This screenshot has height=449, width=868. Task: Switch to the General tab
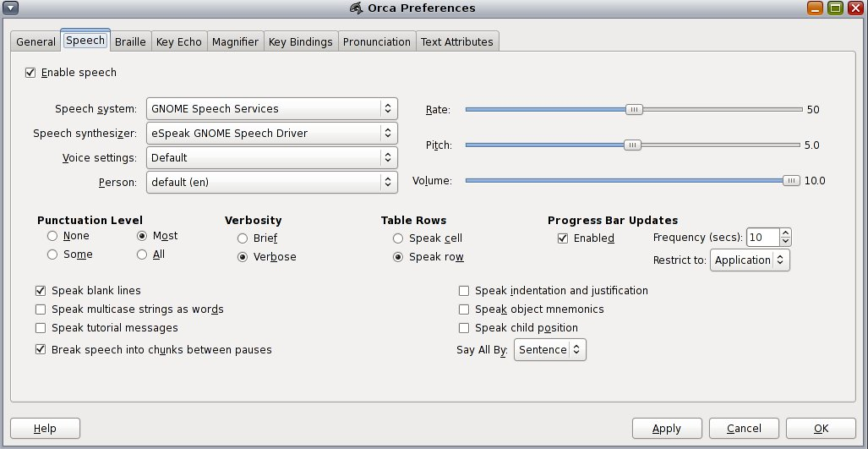35,42
